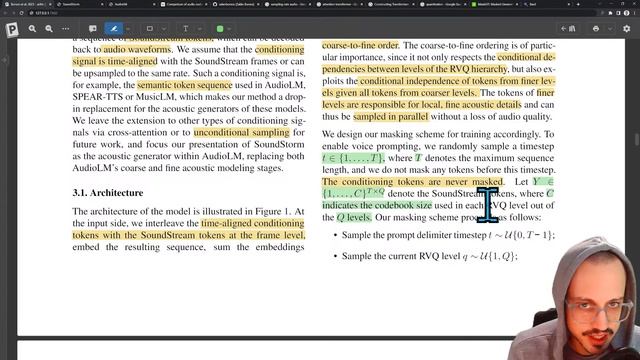Select the rectangle shape tool
640x360 pixels.
click(150, 29)
